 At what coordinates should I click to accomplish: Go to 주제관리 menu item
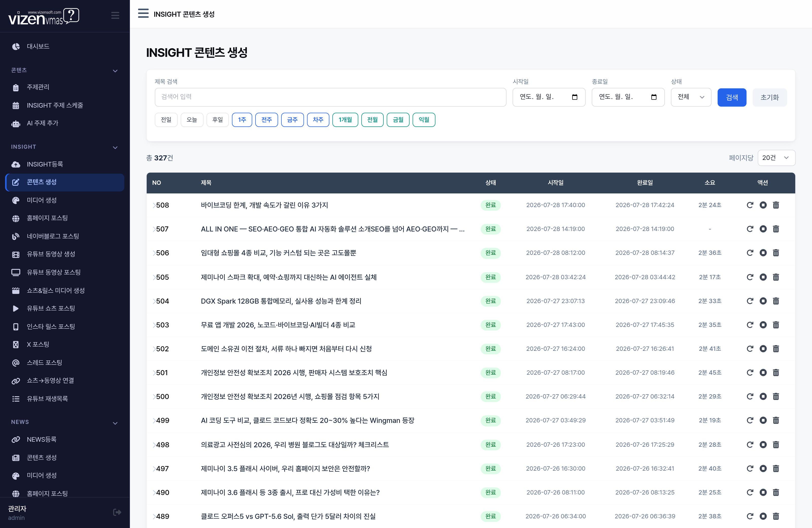pos(65,87)
